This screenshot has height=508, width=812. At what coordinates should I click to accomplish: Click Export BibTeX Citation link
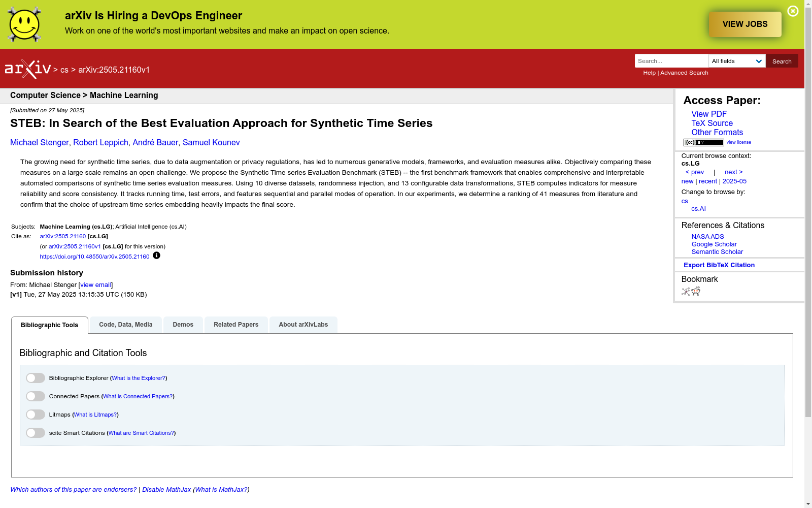[719, 265]
